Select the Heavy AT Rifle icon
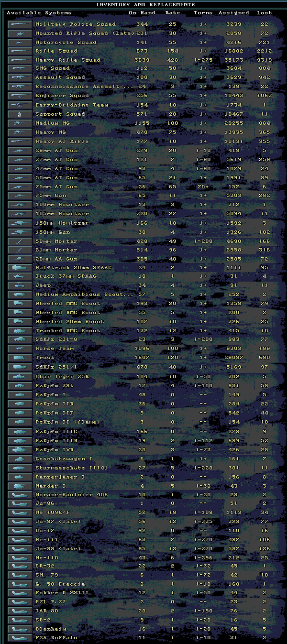Viewport: 287px width, 644px height. [20, 142]
